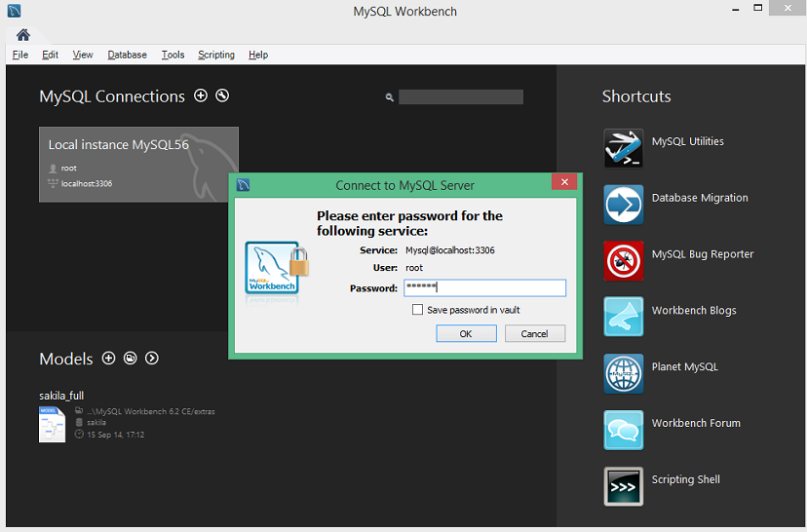Open Workbench Blogs megaphone icon
807x532 pixels.
[x=623, y=317]
